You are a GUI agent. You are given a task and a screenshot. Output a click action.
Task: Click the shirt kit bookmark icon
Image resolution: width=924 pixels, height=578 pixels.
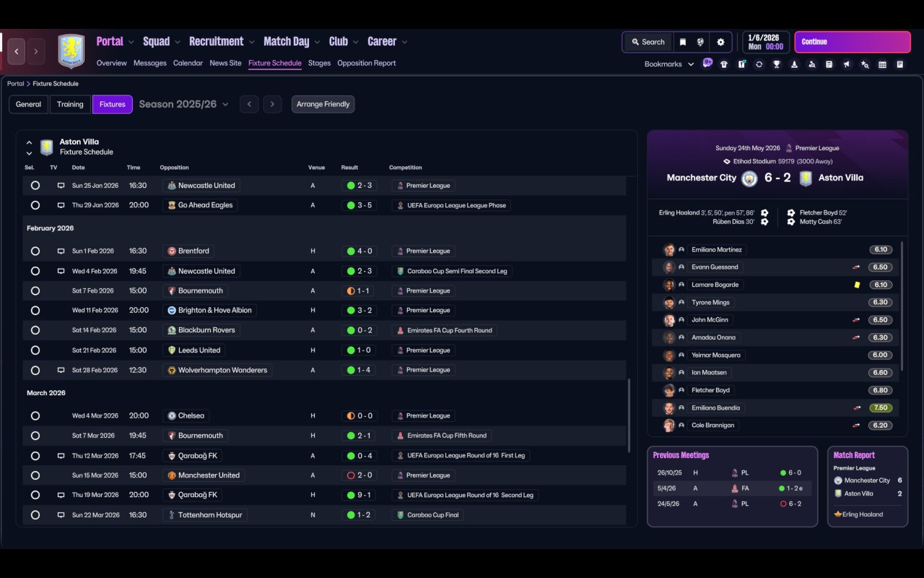[x=724, y=64]
